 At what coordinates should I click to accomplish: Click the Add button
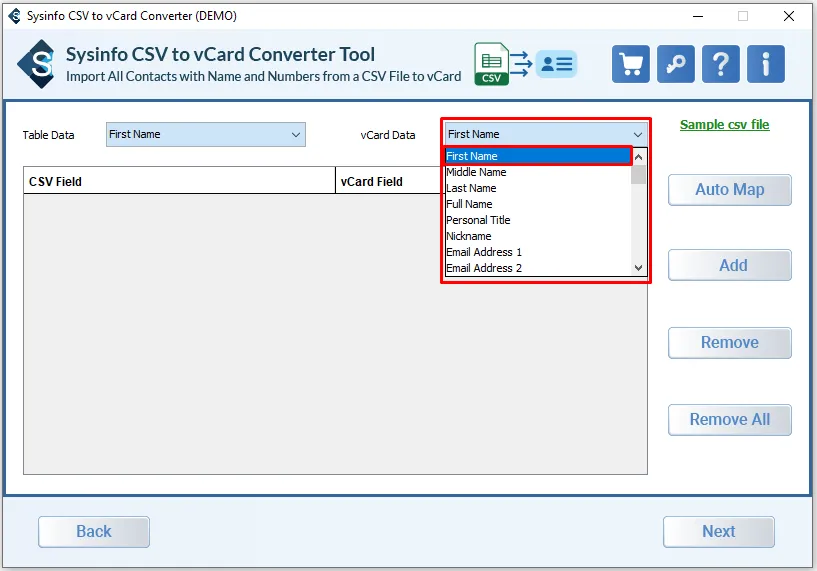click(729, 265)
